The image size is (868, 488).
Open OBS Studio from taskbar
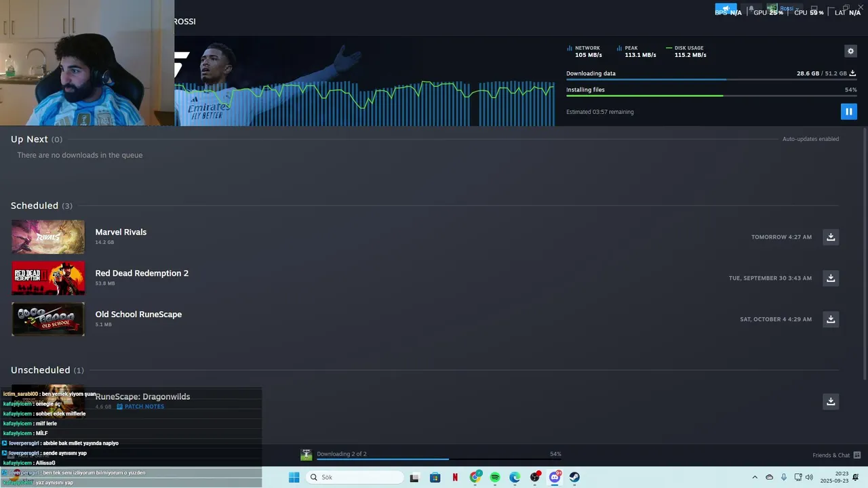[535, 477]
